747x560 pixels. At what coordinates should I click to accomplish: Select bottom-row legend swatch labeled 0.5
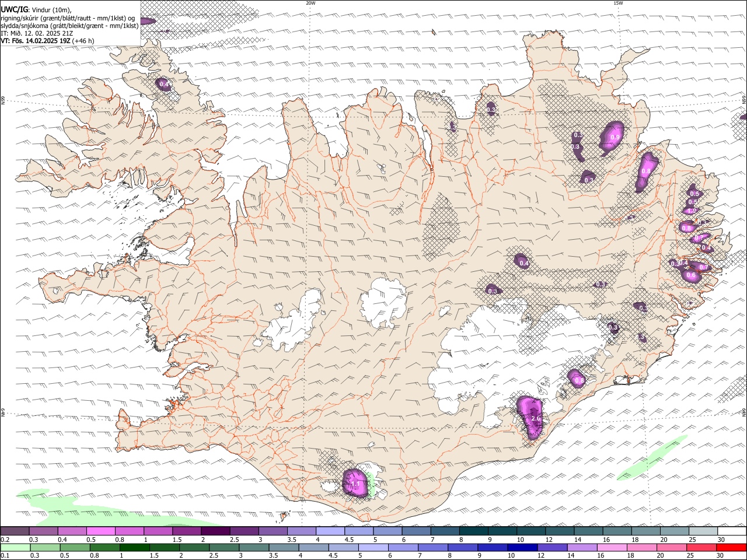point(75,548)
